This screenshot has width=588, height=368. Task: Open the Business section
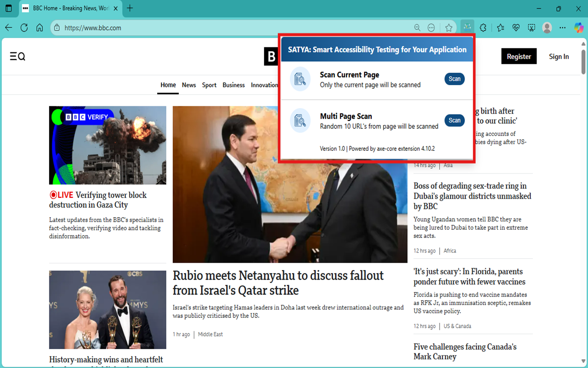click(x=234, y=85)
